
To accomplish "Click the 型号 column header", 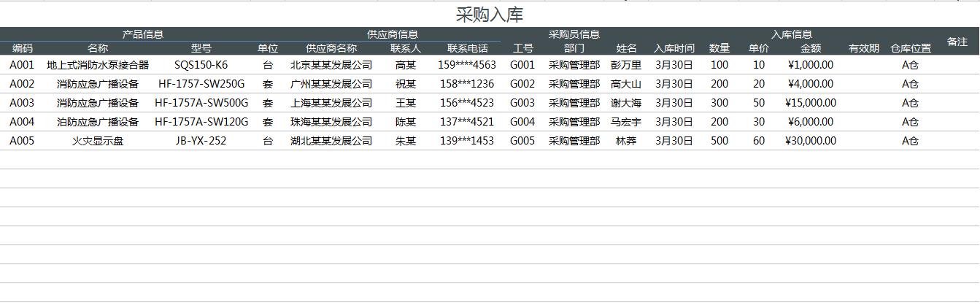I will (x=201, y=48).
